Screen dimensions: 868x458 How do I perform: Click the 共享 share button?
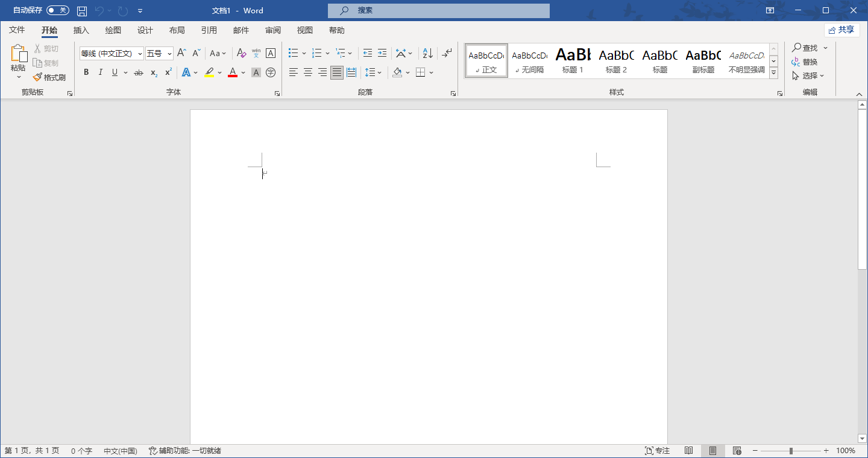pyautogui.click(x=841, y=30)
